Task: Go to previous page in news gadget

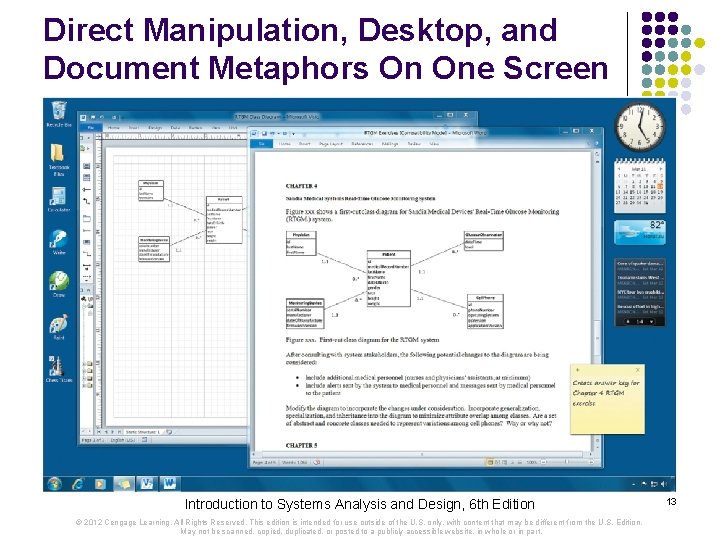Action: coord(628,322)
